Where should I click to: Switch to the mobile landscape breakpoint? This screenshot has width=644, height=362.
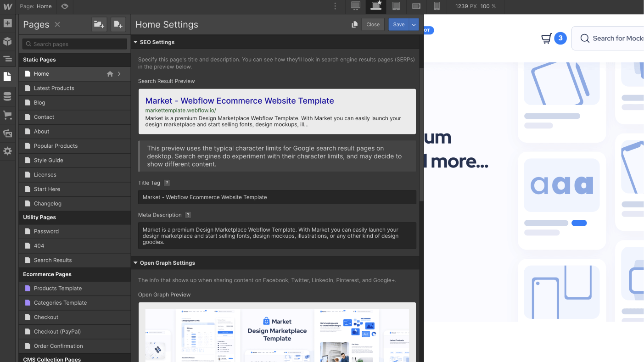tap(416, 6)
